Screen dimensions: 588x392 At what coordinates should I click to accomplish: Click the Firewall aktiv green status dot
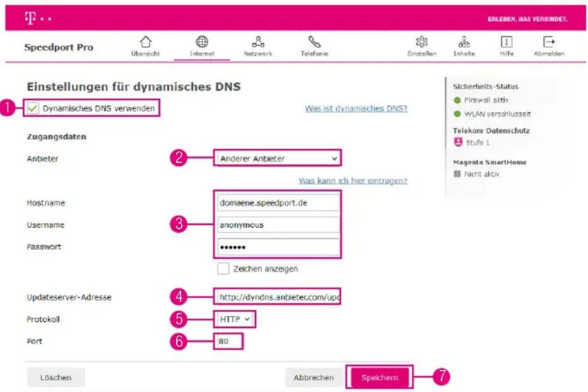(457, 100)
